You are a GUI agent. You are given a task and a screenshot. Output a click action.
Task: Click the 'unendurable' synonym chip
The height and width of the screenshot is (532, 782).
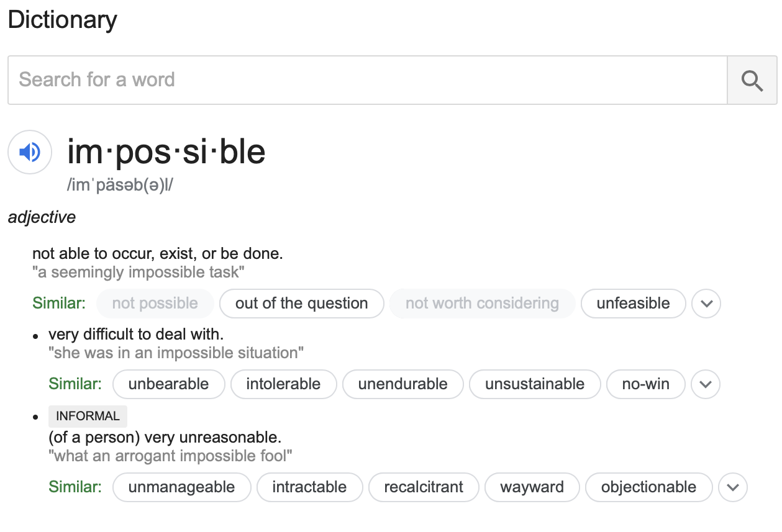coord(402,384)
